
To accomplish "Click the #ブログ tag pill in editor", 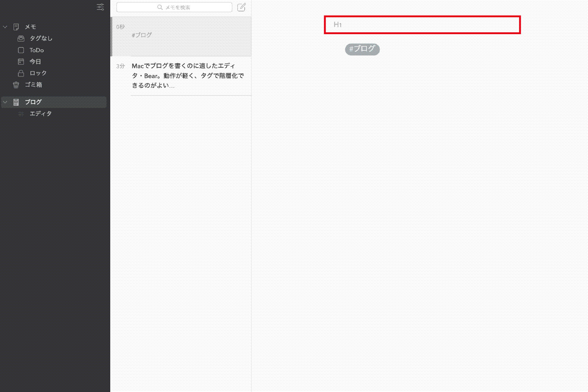I will (362, 49).
